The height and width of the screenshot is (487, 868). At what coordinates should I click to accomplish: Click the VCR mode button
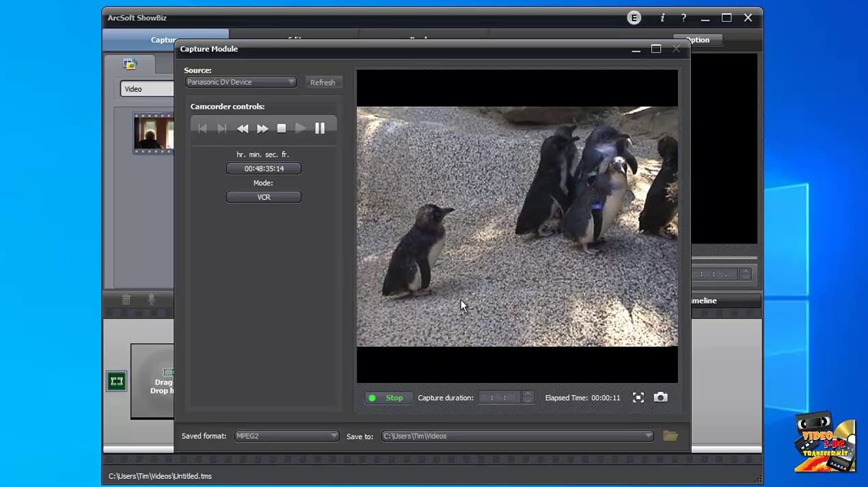point(263,197)
